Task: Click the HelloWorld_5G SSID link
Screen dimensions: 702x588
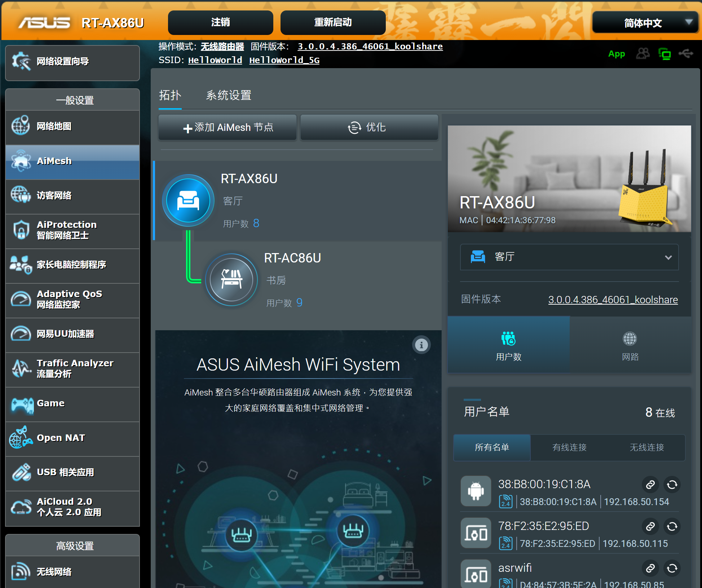Action: coord(284,60)
